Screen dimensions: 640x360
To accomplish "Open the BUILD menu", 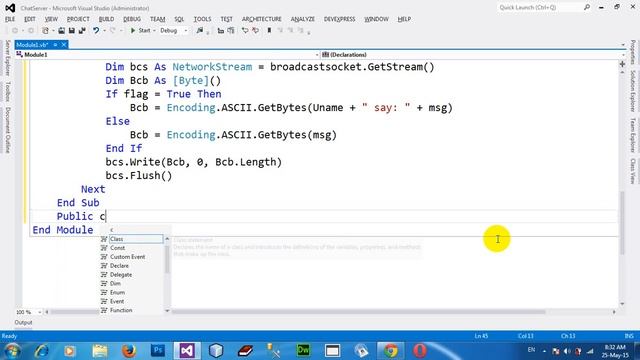I will tap(106, 19).
